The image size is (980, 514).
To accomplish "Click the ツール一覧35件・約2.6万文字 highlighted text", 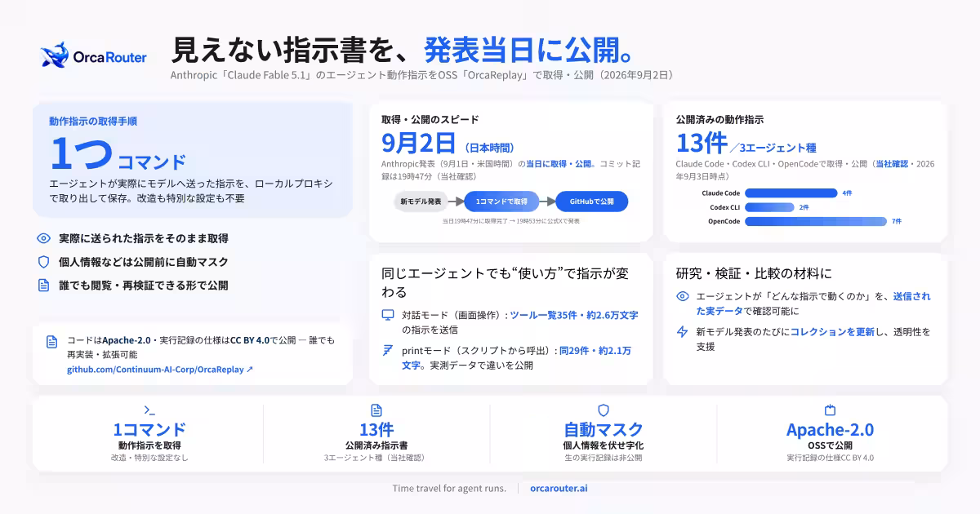I will point(573,315).
